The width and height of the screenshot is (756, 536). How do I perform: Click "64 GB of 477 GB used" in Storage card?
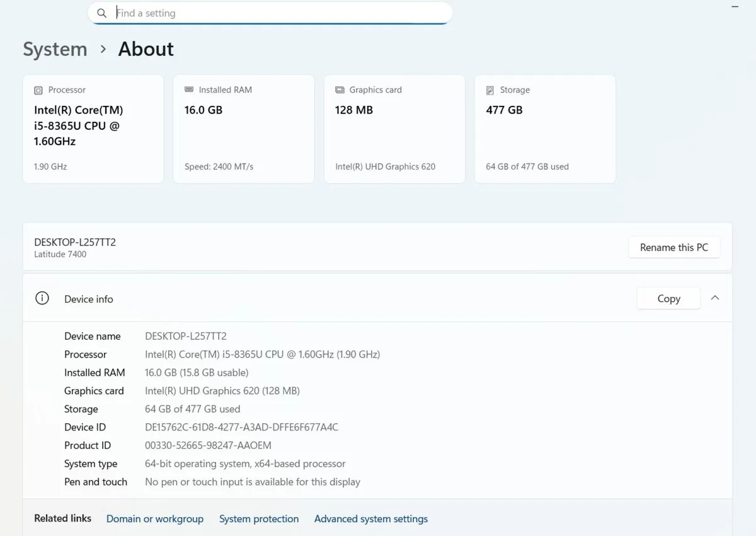(x=527, y=166)
